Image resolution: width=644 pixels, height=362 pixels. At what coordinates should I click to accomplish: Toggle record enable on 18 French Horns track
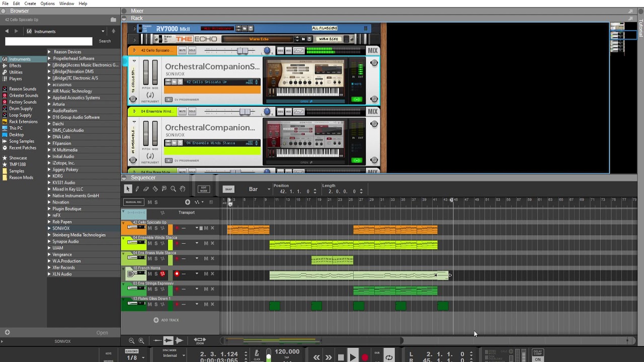tap(177, 274)
